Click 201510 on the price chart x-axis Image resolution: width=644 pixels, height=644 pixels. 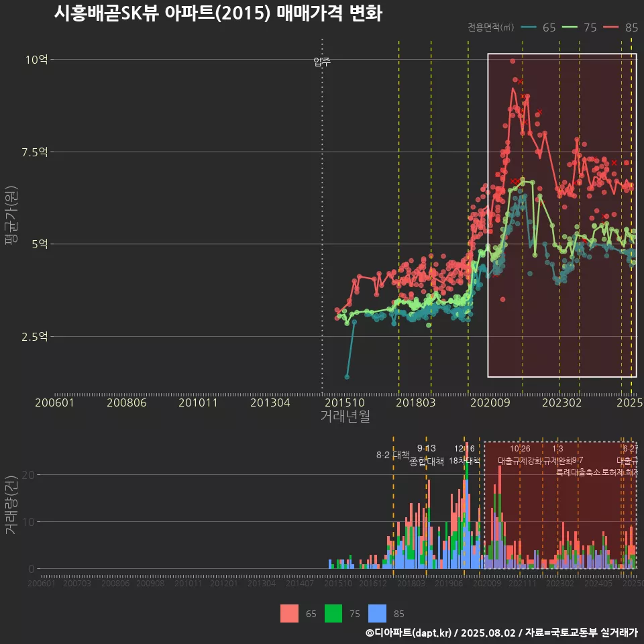345,402
